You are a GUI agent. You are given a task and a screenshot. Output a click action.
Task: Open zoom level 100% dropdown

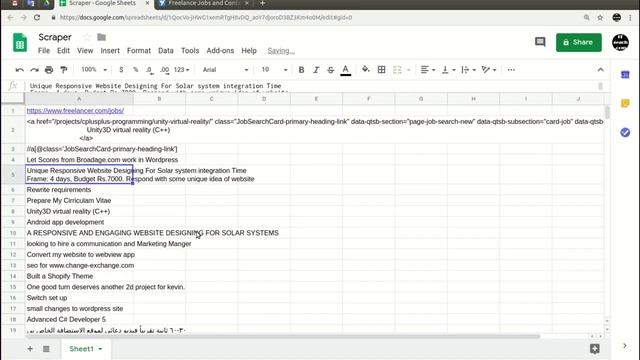(94, 69)
